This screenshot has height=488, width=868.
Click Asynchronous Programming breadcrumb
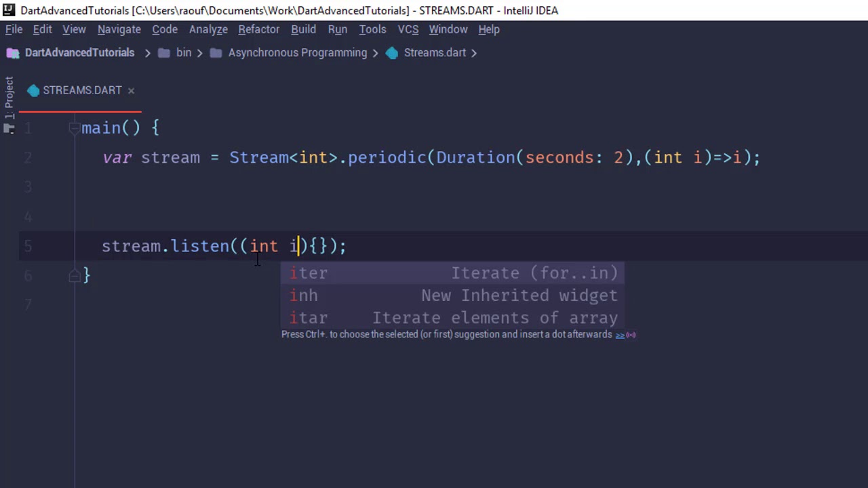click(x=297, y=53)
